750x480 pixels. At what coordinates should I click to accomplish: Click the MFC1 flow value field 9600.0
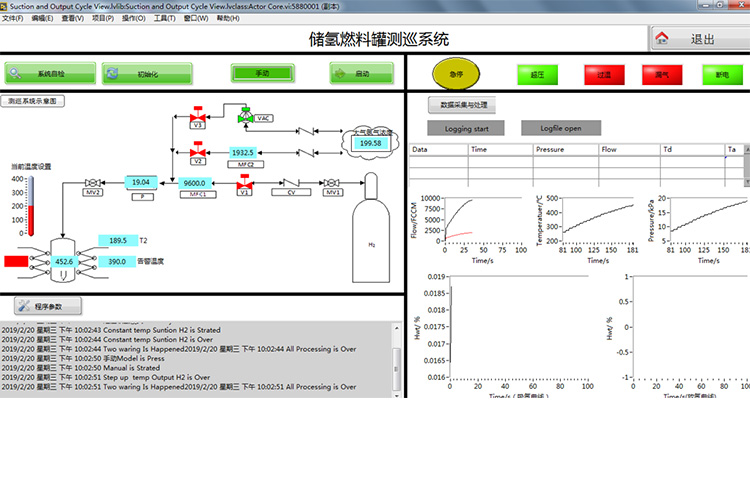(193, 183)
